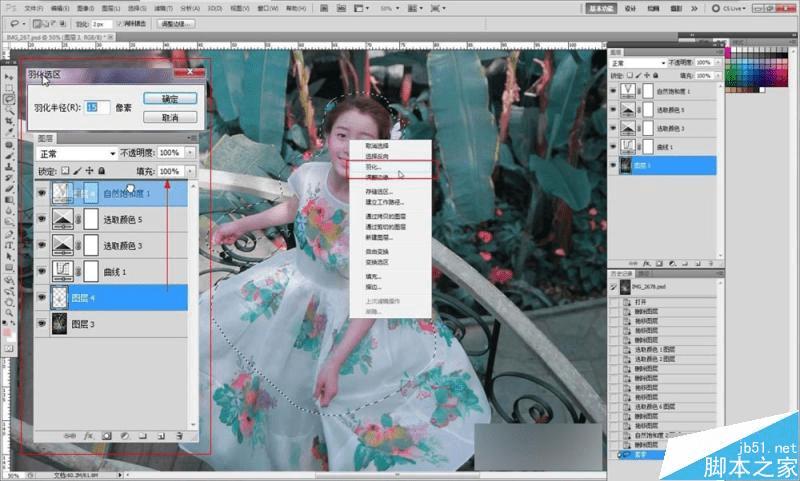Select the Rectangular Marquee tool
This screenshot has width=800, height=481.
click(9, 88)
